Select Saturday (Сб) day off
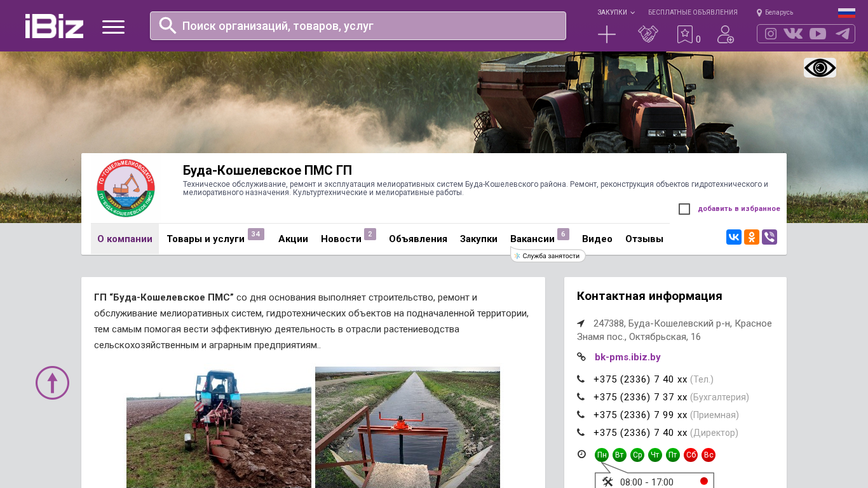Screen dimensions: 868x488 pyautogui.click(x=691, y=455)
